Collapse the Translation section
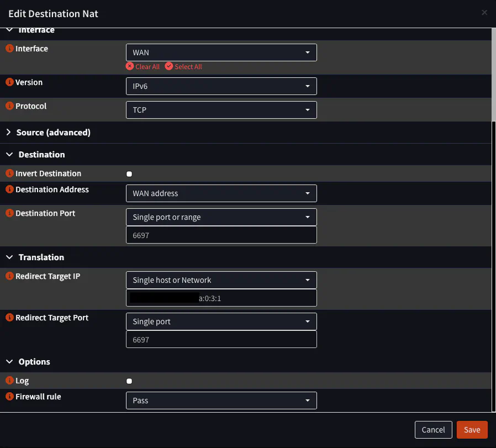This screenshot has height=448, width=496. [41, 257]
